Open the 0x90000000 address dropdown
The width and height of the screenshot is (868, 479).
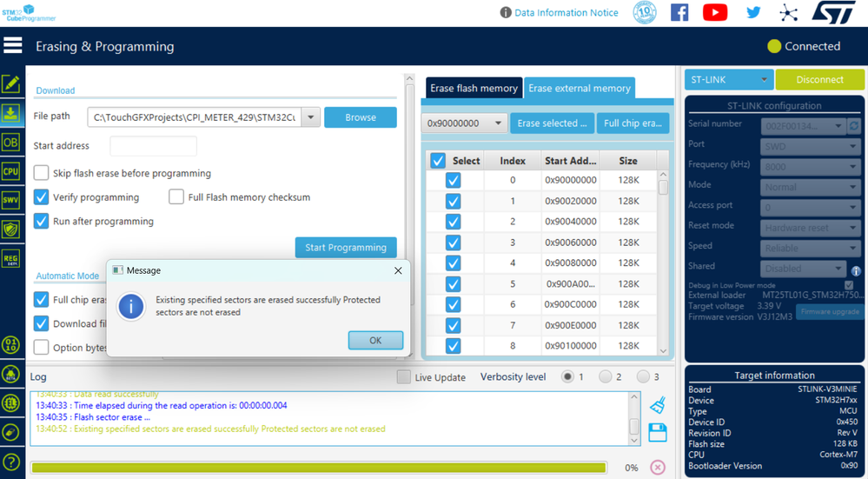point(464,123)
